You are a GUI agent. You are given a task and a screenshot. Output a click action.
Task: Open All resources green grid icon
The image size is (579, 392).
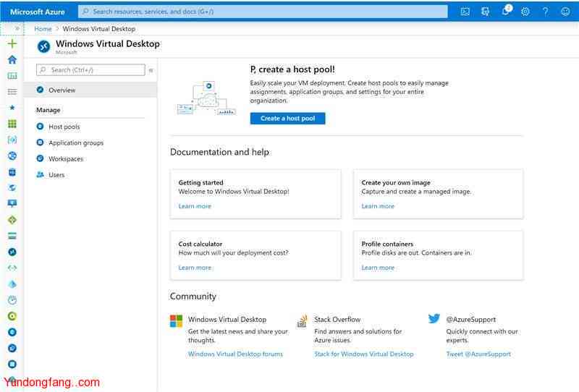click(12, 124)
